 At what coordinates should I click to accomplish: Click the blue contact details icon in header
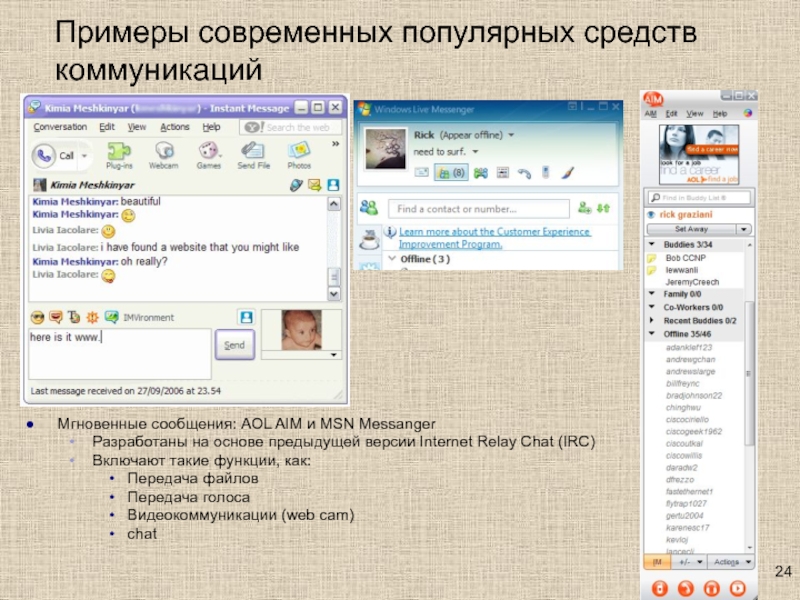coord(333,185)
